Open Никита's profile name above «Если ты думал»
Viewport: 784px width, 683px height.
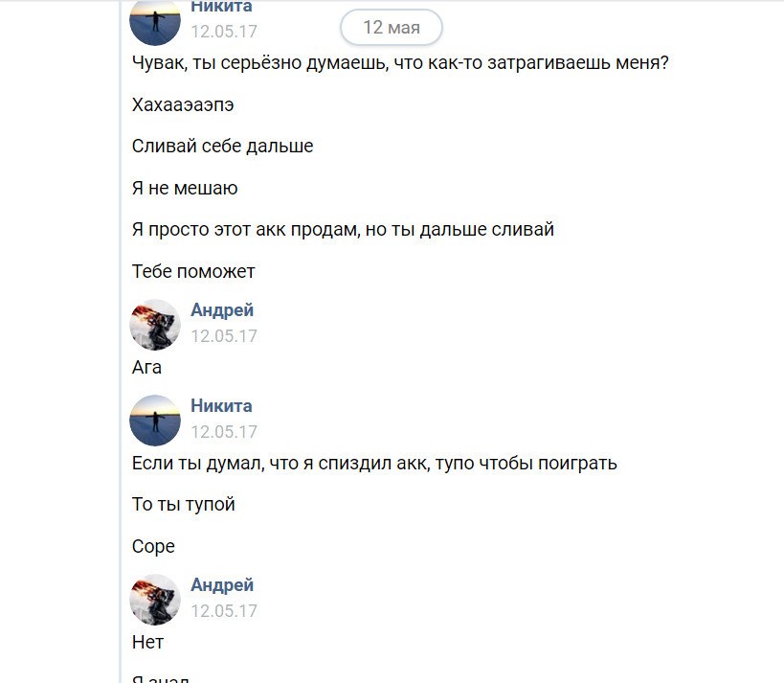(221, 406)
